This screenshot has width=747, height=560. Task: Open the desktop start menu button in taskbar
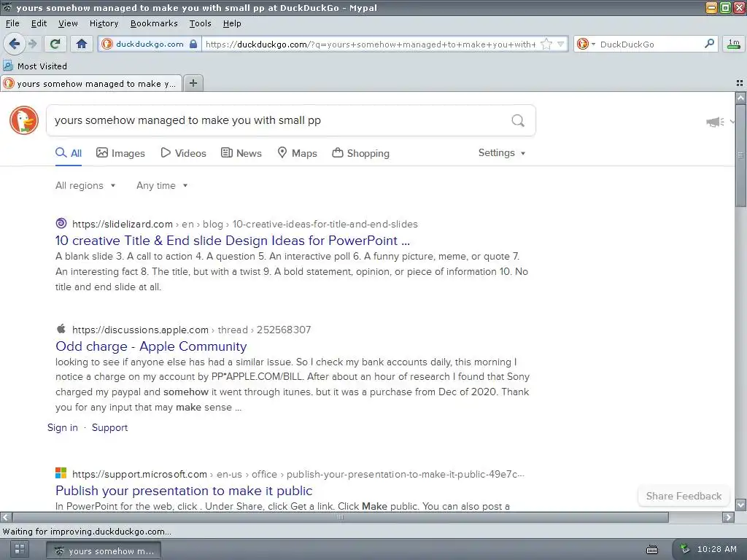point(20,549)
